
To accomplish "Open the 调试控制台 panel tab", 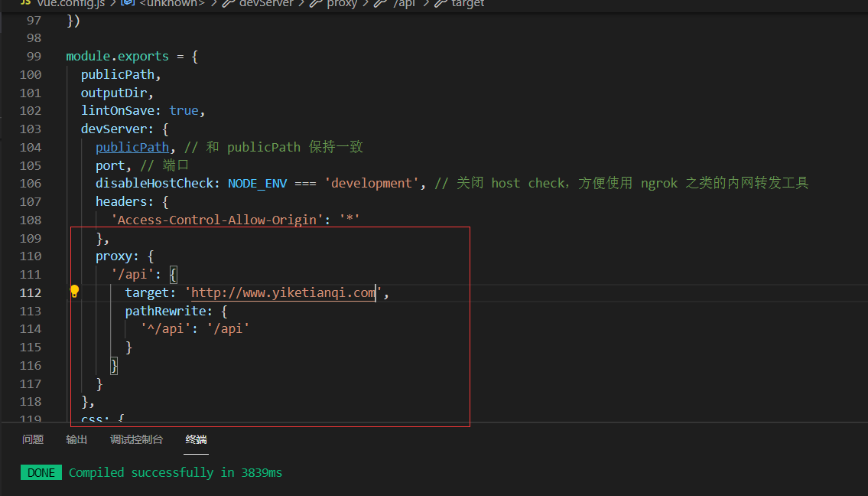I will coord(136,439).
